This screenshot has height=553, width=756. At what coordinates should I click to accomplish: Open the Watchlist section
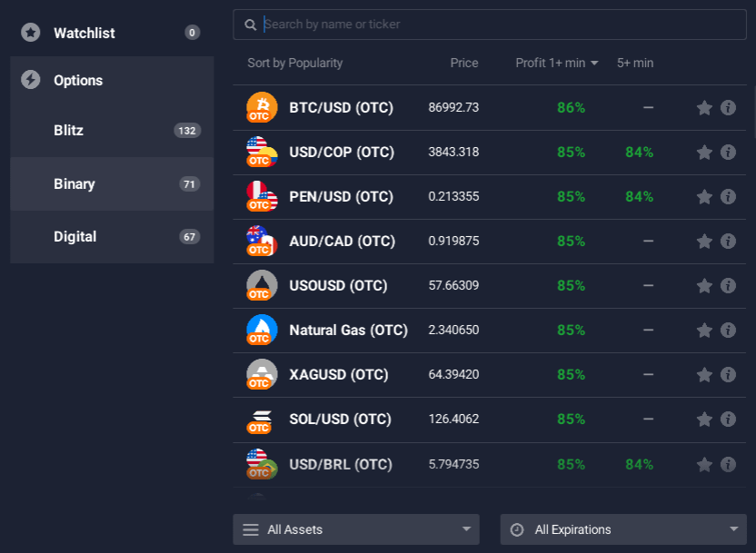85,33
